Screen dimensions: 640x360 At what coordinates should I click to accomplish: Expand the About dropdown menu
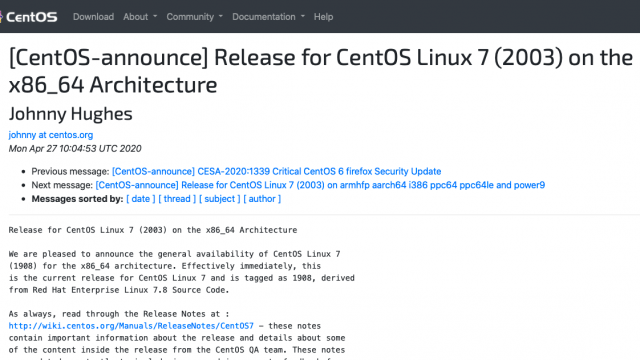(140, 17)
